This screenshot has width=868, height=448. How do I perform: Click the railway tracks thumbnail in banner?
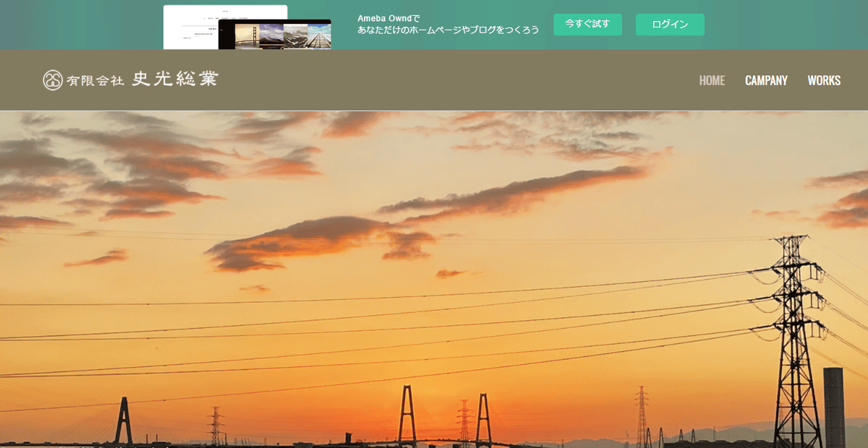tap(319, 36)
